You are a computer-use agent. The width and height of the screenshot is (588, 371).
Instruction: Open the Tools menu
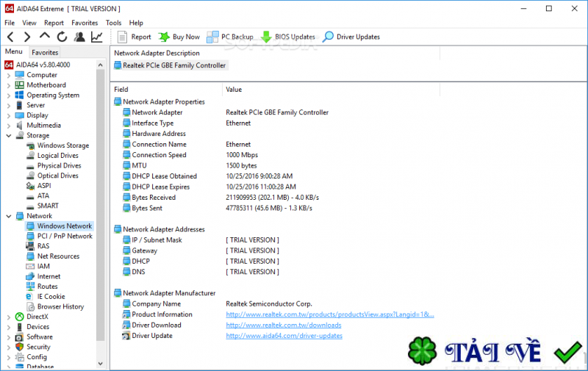tap(114, 23)
